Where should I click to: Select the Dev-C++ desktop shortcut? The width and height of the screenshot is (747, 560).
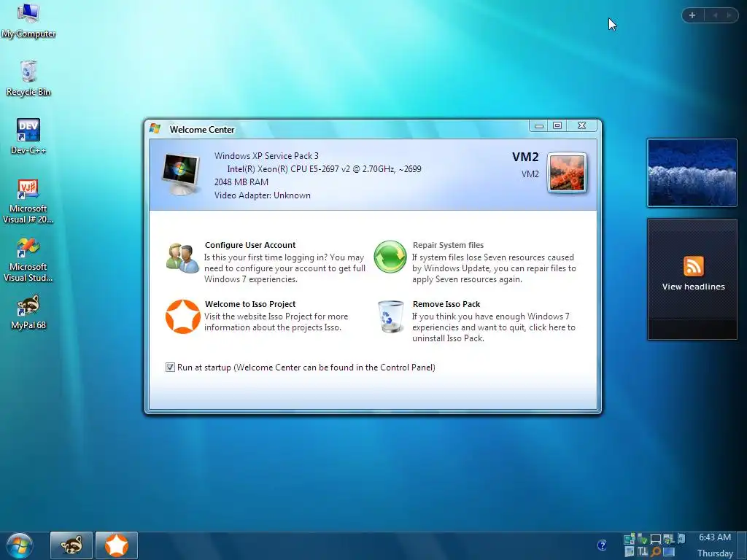click(x=28, y=136)
